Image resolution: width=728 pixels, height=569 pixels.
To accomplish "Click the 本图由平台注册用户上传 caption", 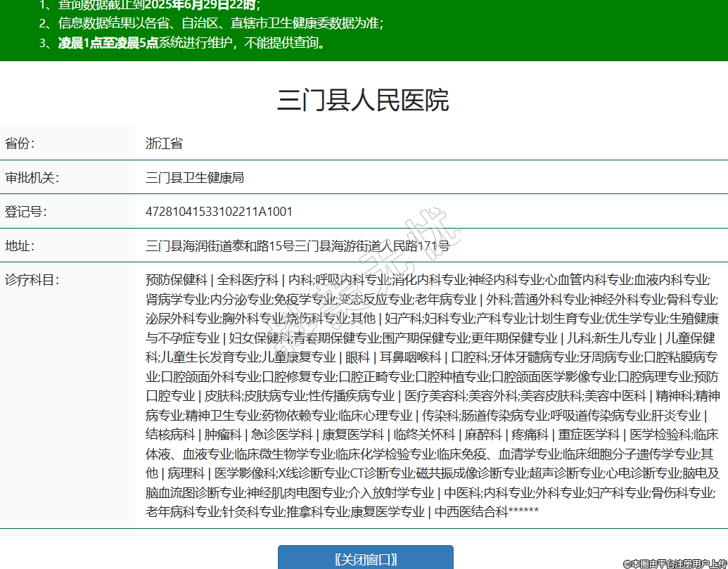I will [674, 563].
